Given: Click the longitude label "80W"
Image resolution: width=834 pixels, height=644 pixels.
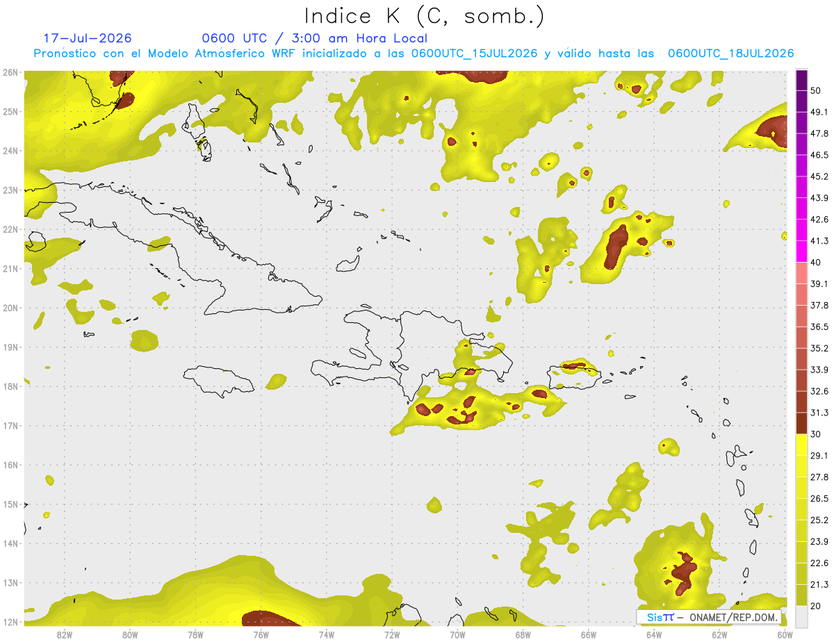Looking at the screenshot, I should [130, 634].
